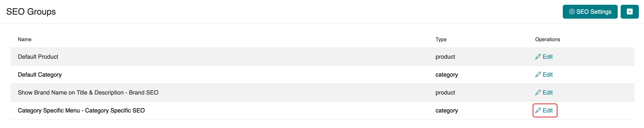644x128 pixels.
Task: Edit the Category Specific Menu group
Action: [547, 110]
